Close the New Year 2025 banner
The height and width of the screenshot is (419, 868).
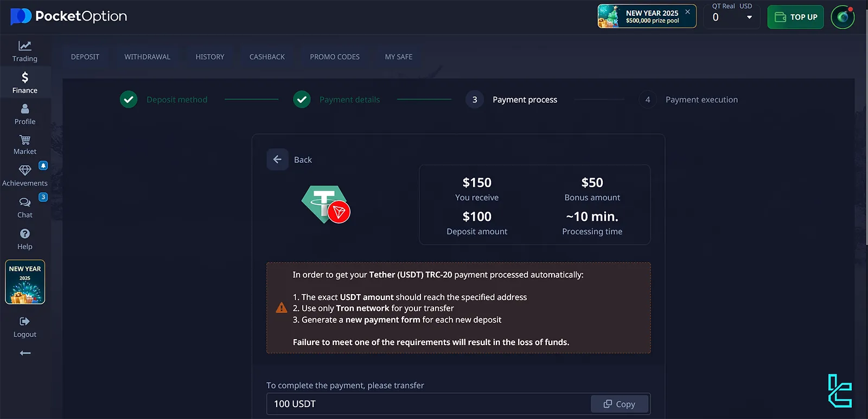point(687,11)
